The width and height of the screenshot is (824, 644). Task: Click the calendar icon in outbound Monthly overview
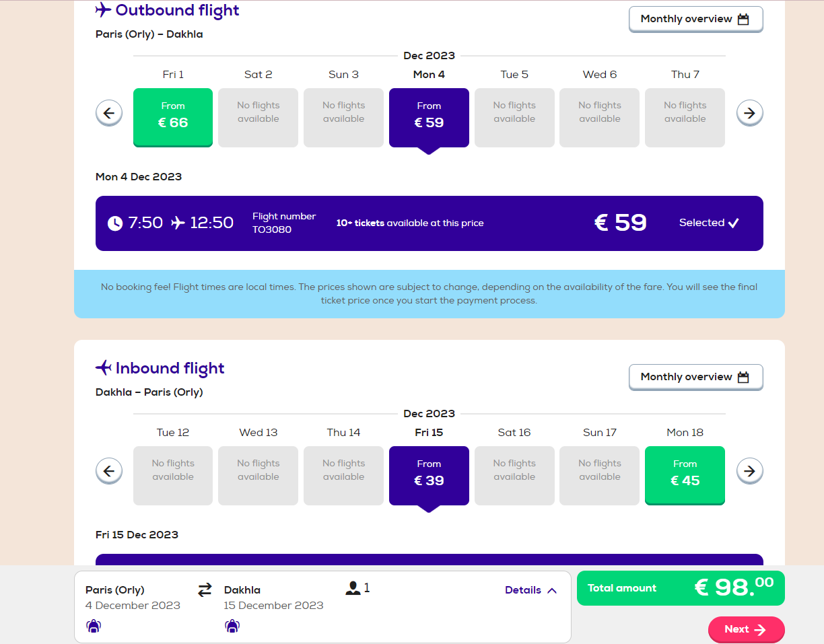(x=743, y=20)
